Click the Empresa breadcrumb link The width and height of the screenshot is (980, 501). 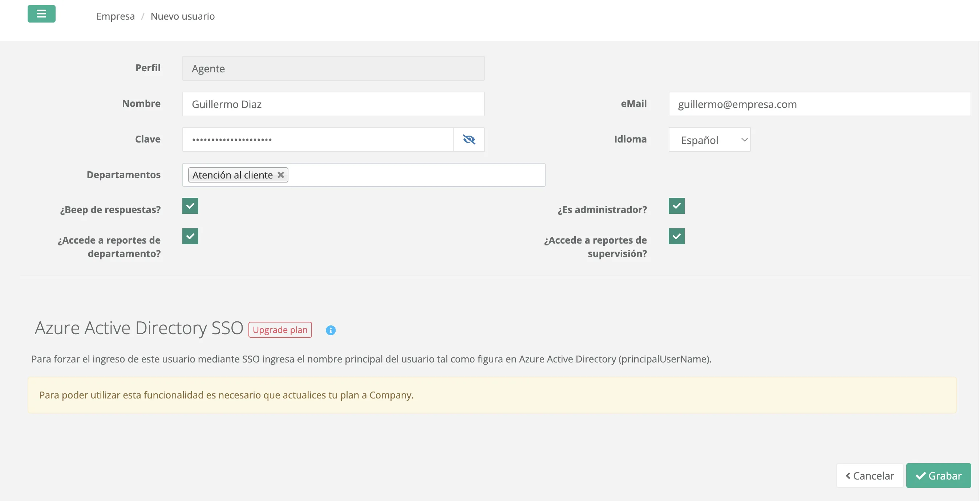(115, 16)
